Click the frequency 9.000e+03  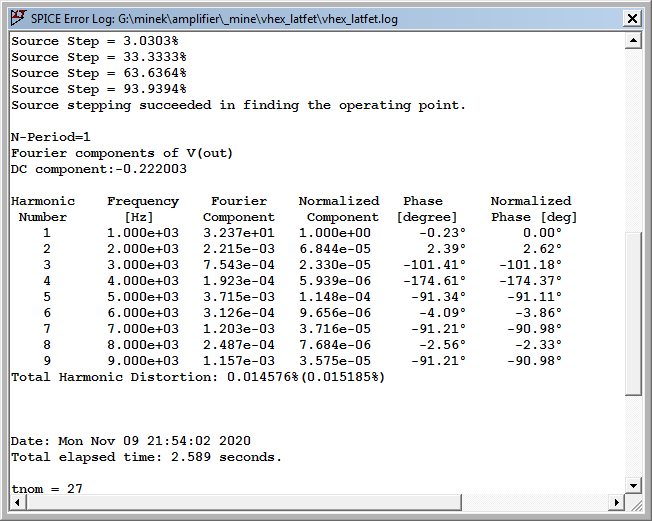click(143, 361)
